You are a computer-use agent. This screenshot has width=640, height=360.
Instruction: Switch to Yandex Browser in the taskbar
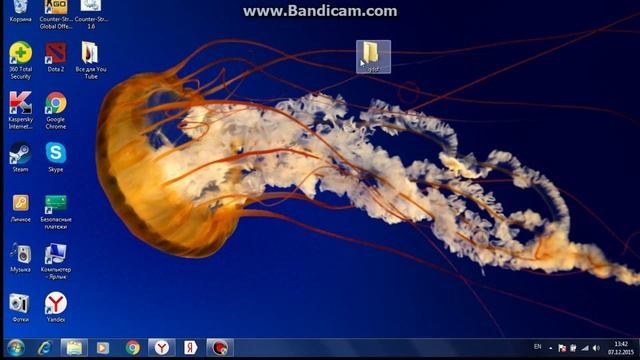(x=162, y=348)
